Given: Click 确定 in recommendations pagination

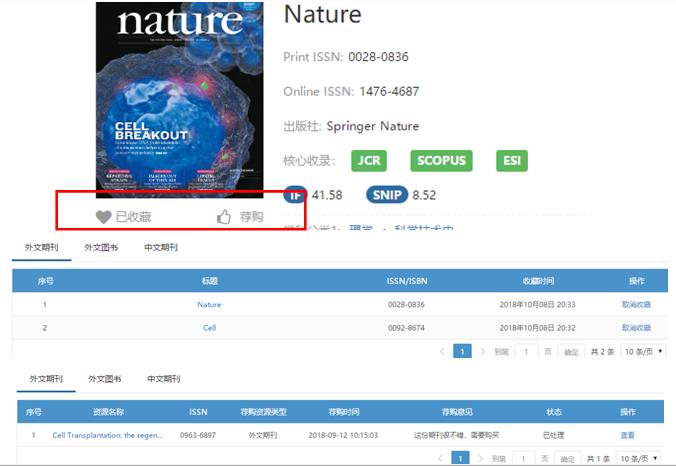Looking at the screenshot, I should coord(568,459).
